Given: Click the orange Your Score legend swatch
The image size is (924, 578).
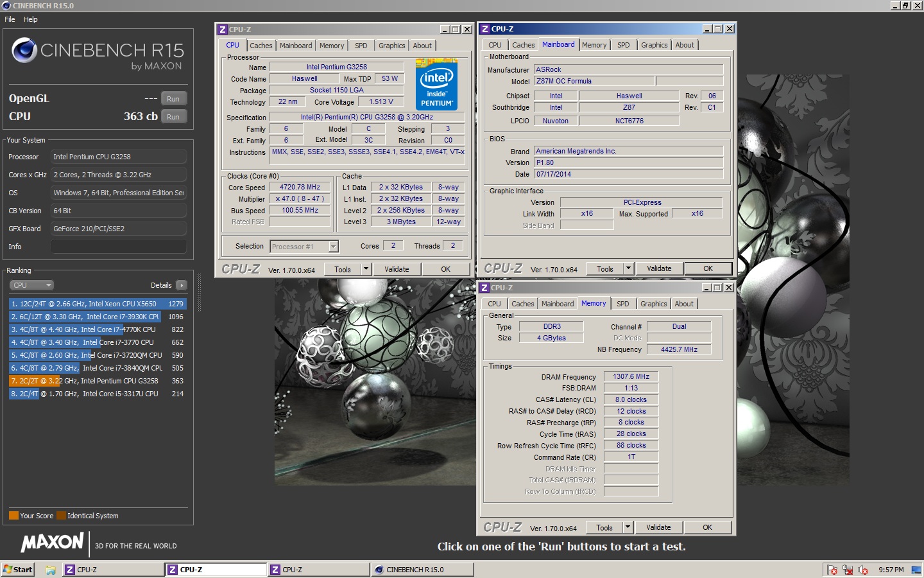Looking at the screenshot, I should 13,516.
